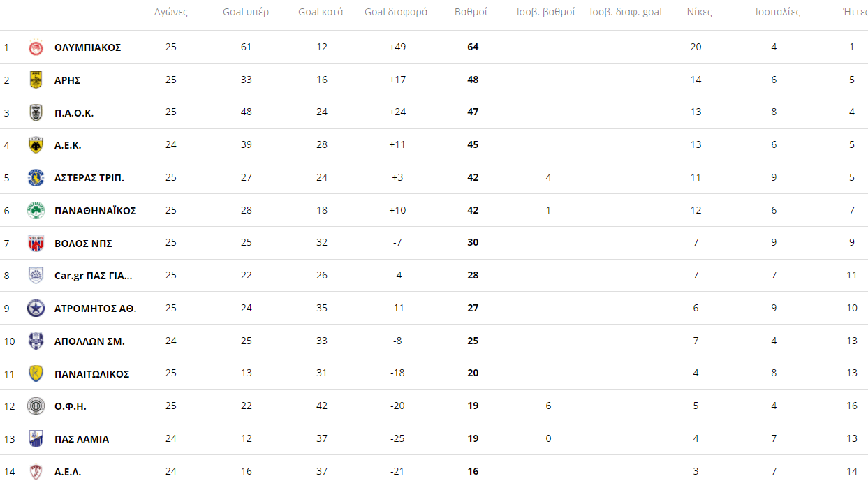
Task: Open the Car.gr ΠΑΣ ΓΙΑ... team link
Action: (x=93, y=276)
